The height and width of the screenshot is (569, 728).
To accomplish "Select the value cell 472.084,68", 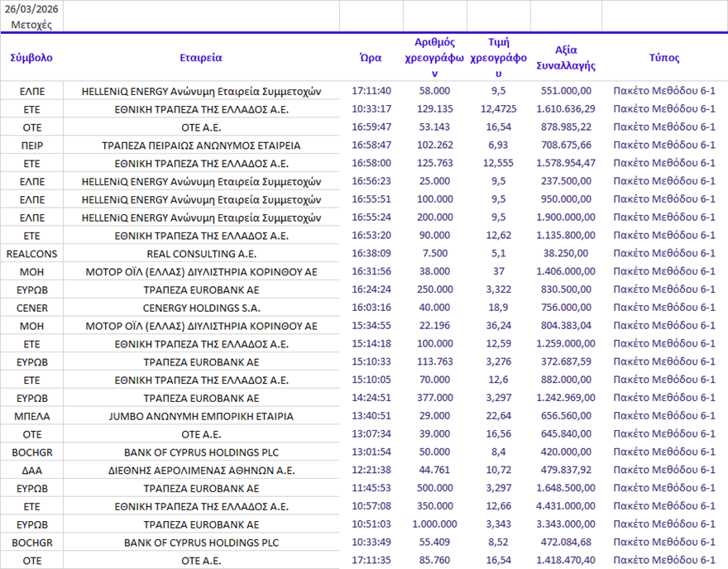I will click(566, 543).
